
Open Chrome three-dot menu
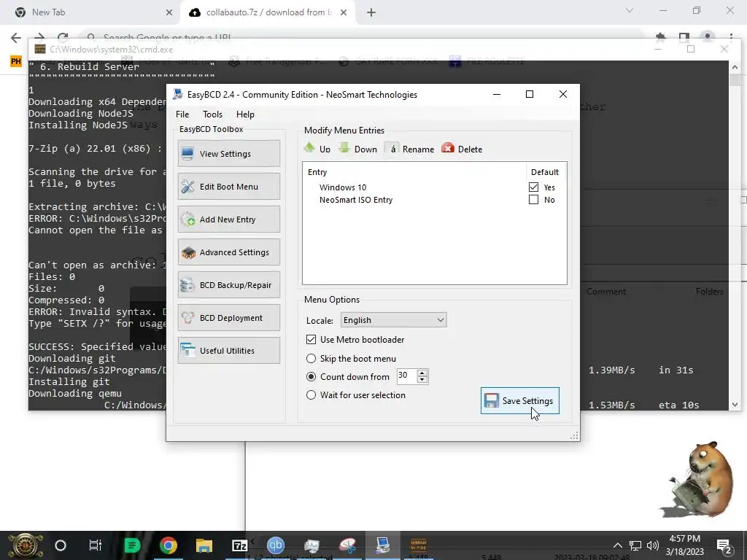coord(731,37)
